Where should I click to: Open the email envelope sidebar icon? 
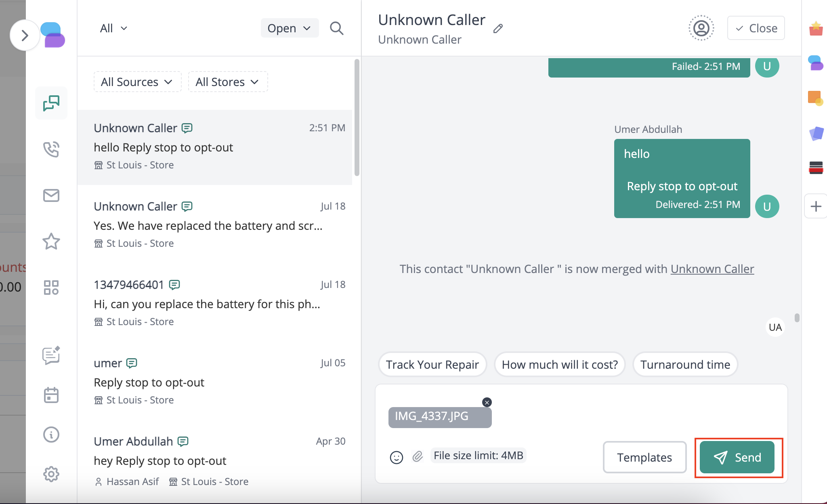(51, 195)
